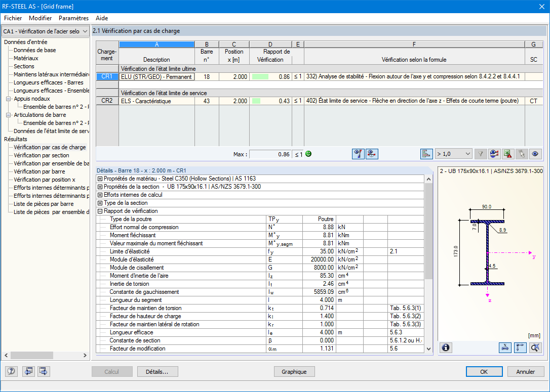
Task: Open the help question mark icon
Action: pyautogui.click(x=11, y=371)
